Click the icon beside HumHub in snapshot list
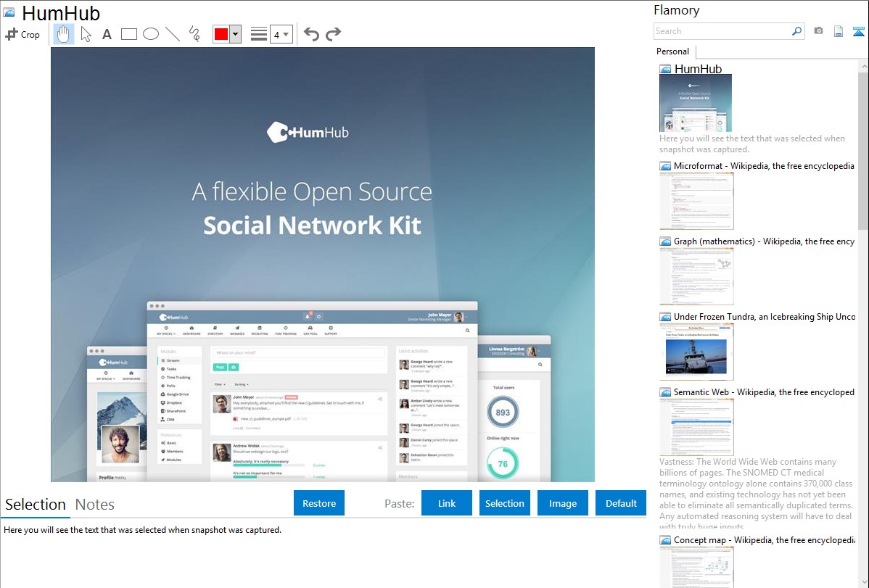The image size is (869, 588). (x=665, y=70)
